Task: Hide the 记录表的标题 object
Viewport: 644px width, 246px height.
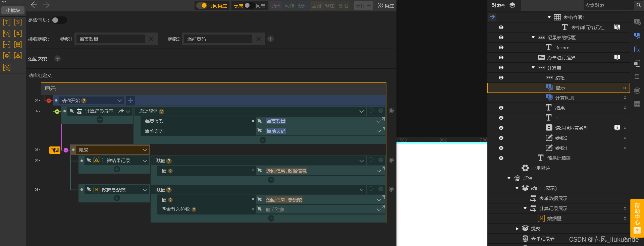Action: tap(501, 38)
